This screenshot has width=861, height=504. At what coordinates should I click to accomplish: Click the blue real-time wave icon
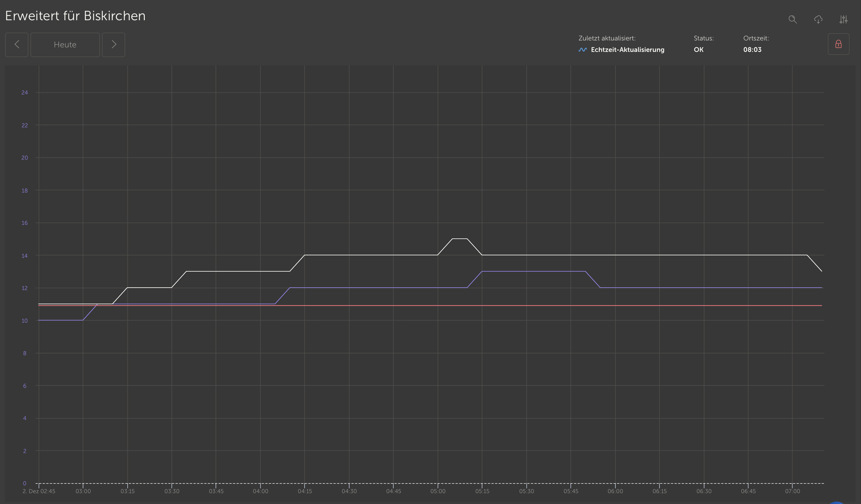[583, 50]
